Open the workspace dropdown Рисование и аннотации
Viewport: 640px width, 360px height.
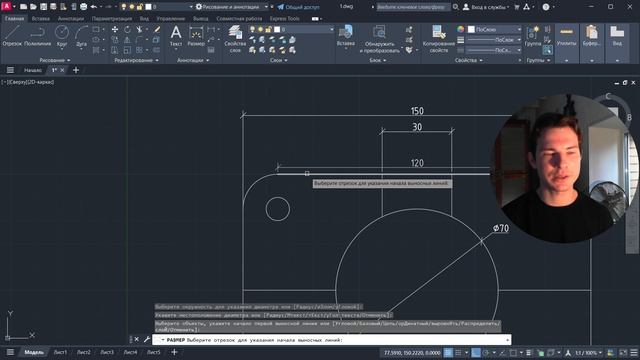click(232, 7)
